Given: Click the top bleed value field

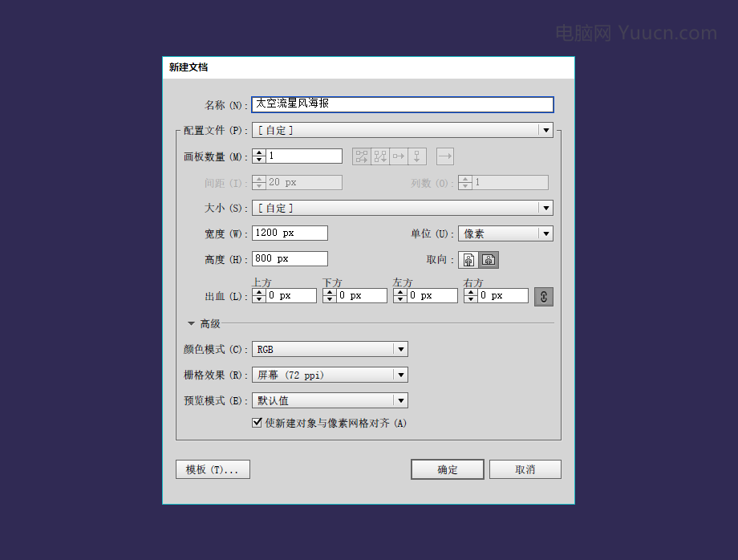Looking at the screenshot, I should pos(291,295).
